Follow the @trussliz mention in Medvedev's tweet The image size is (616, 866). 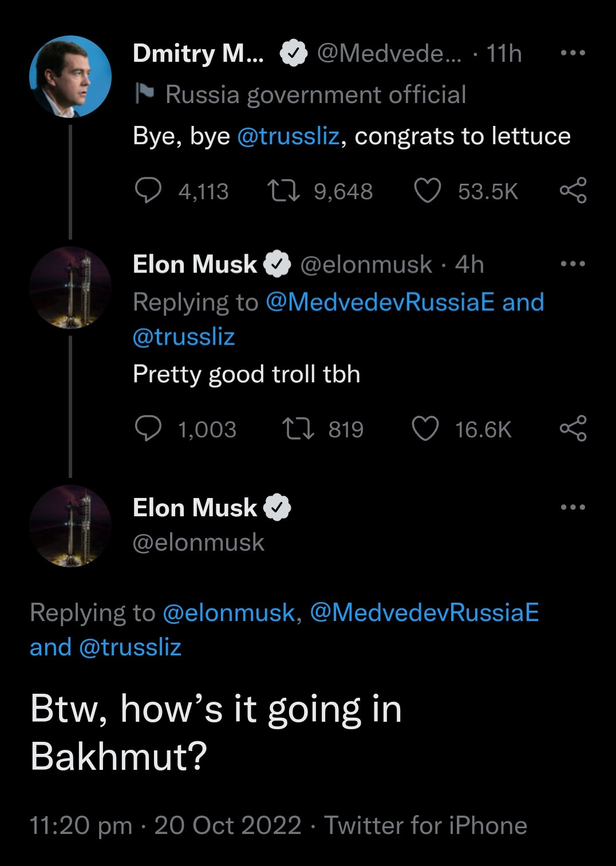point(288,136)
